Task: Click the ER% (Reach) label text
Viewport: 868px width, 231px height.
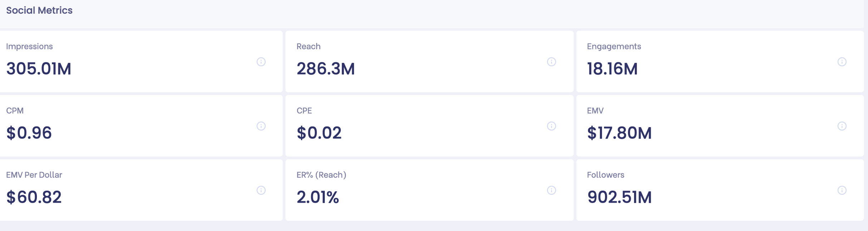Action: 321,175
